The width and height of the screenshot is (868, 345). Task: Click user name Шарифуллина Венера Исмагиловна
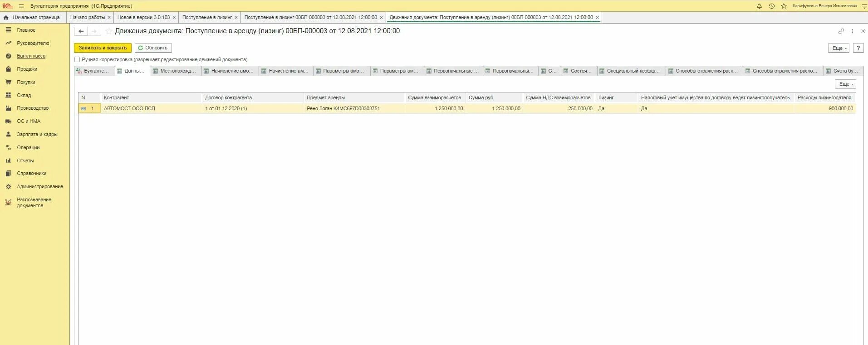(824, 6)
